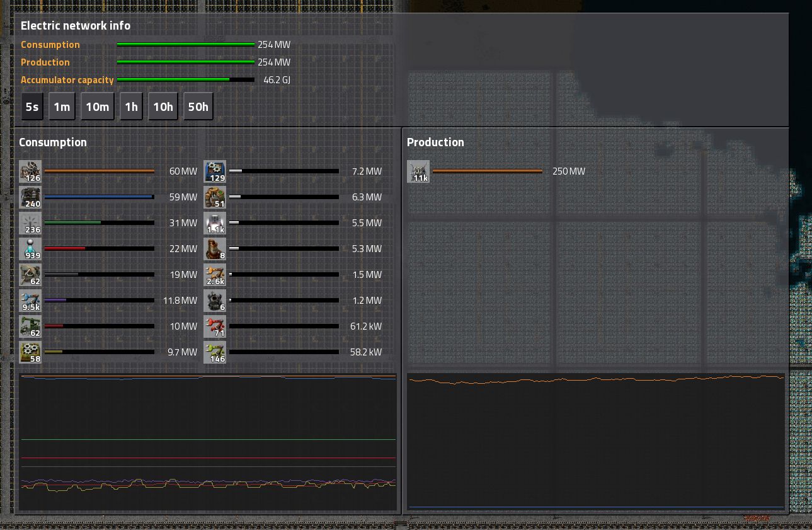Click the green Consumption bar at top

pos(186,45)
